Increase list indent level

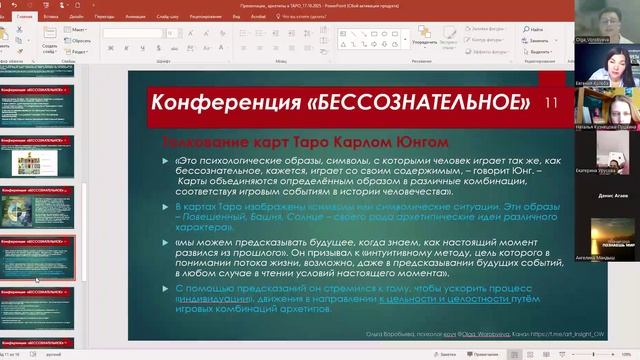coord(291,33)
